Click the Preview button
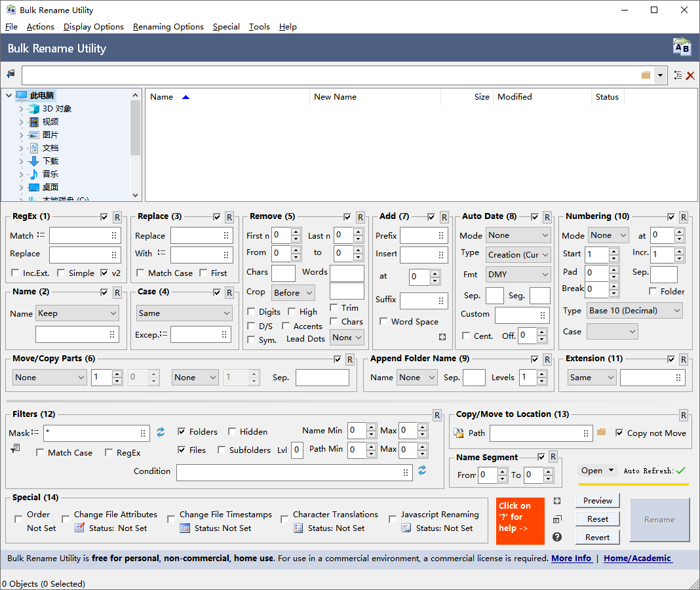 click(597, 501)
